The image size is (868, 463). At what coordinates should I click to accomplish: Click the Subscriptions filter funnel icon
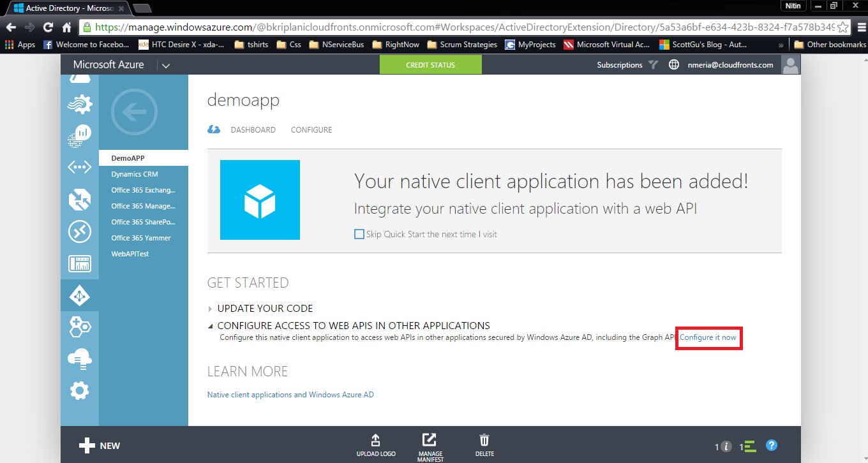point(653,64)
